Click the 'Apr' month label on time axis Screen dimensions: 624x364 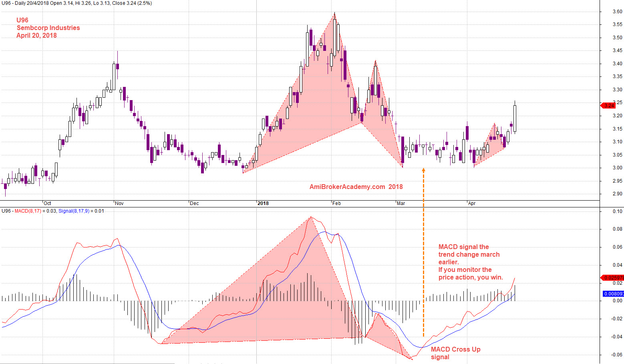pyautogui.click(x=472, y=203)
